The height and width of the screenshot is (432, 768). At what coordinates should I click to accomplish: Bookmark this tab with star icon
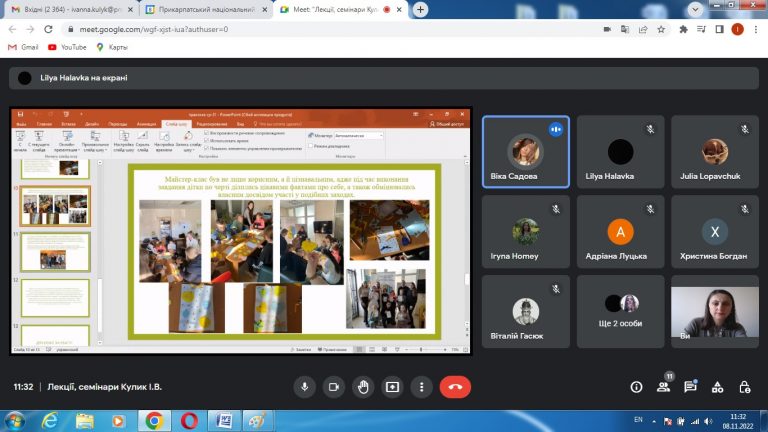(661, 29)
